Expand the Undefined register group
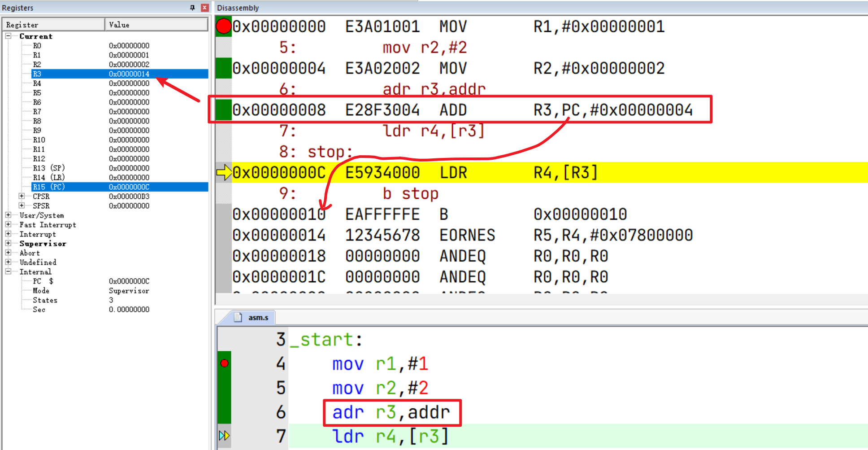Viewport: 868px width, 450px height. tap(8, 262)
